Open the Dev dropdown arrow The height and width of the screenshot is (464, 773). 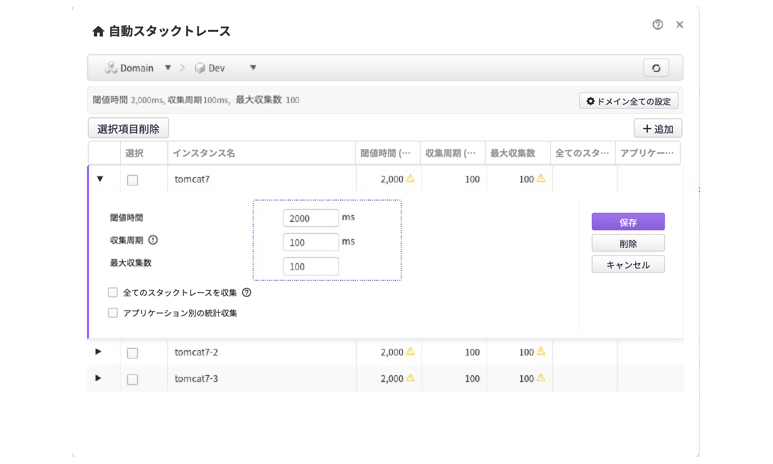click(x=253, y=68)
